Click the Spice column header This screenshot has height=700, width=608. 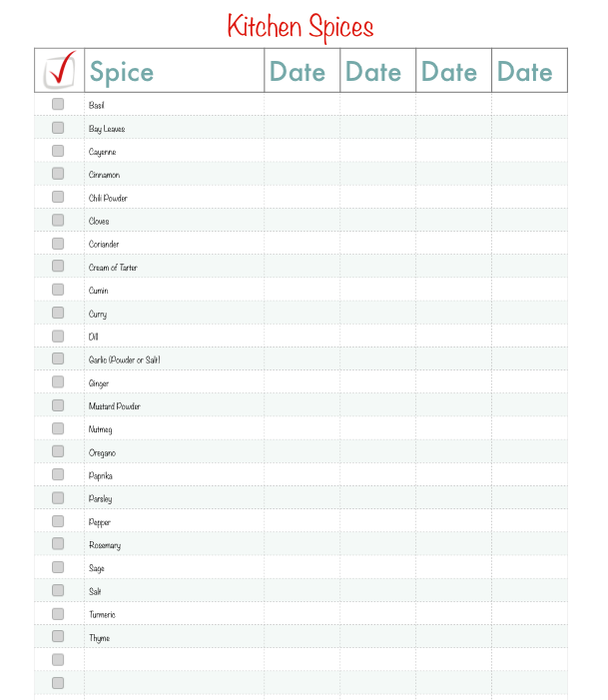point(122,72)
